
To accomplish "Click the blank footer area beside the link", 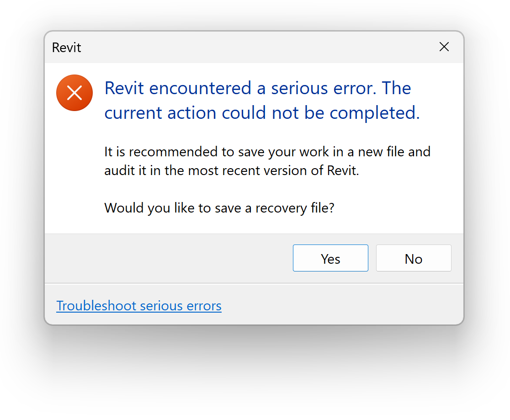I will (343, 306).
